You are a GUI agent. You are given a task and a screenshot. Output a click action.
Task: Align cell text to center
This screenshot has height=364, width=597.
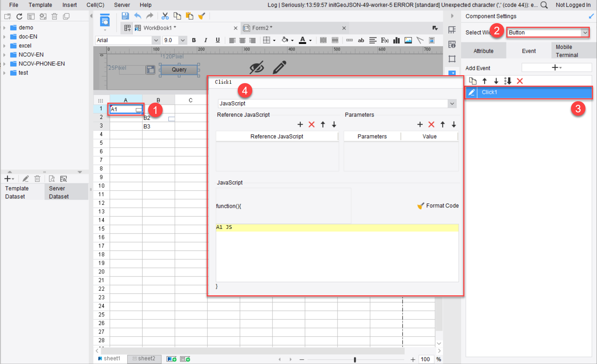(x=242, y=40)
